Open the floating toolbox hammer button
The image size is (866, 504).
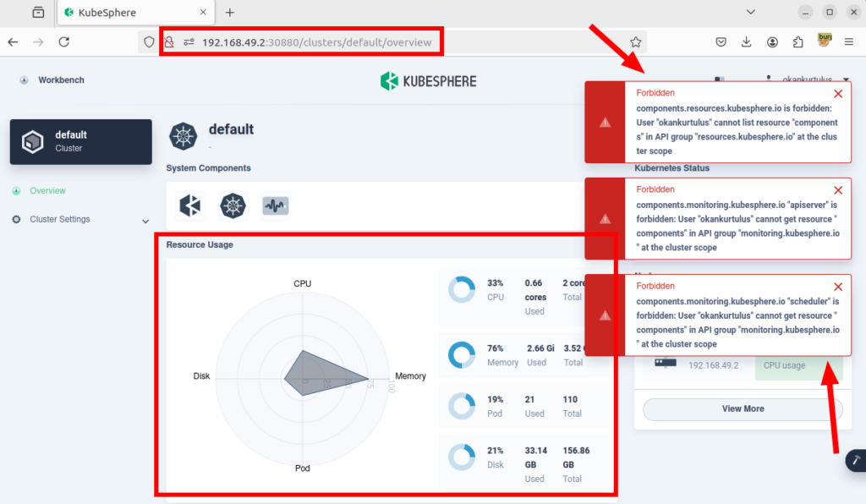point(856,461)
